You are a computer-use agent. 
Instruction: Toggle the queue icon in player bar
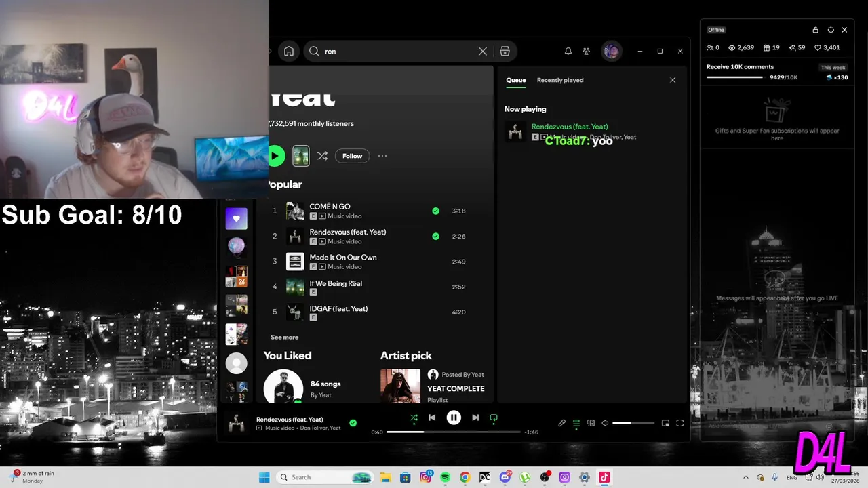pos(576,423)
